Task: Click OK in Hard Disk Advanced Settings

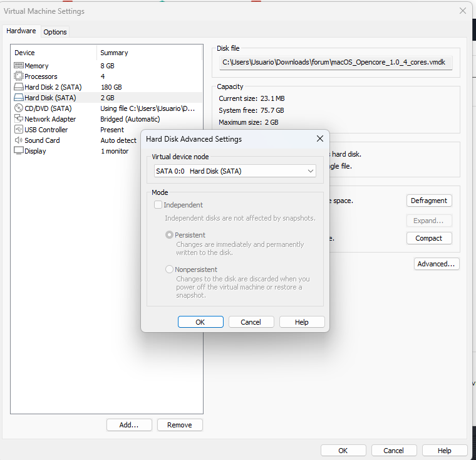Action: point(200,322)
